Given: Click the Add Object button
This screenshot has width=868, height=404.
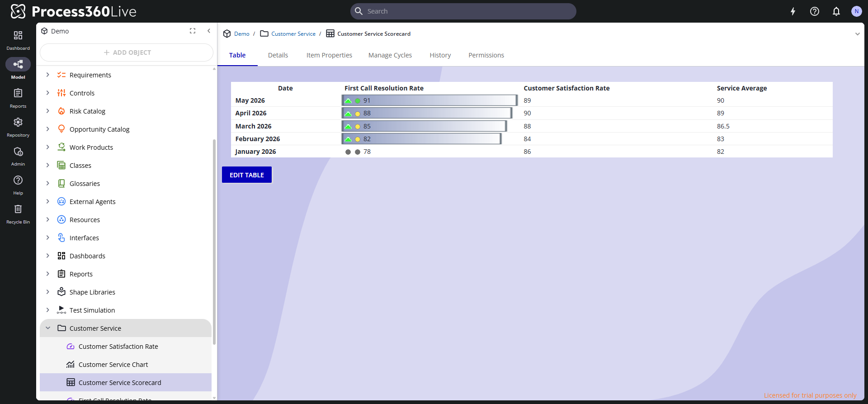Looking at the screenshot, I should (127, 52).
